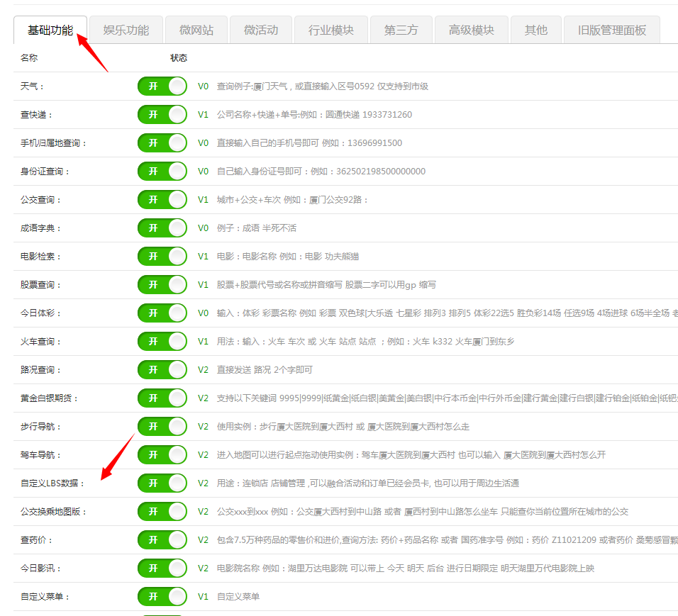Disable the 查快递 toggle
Screen dimensions: 678x616
[162, 115]
